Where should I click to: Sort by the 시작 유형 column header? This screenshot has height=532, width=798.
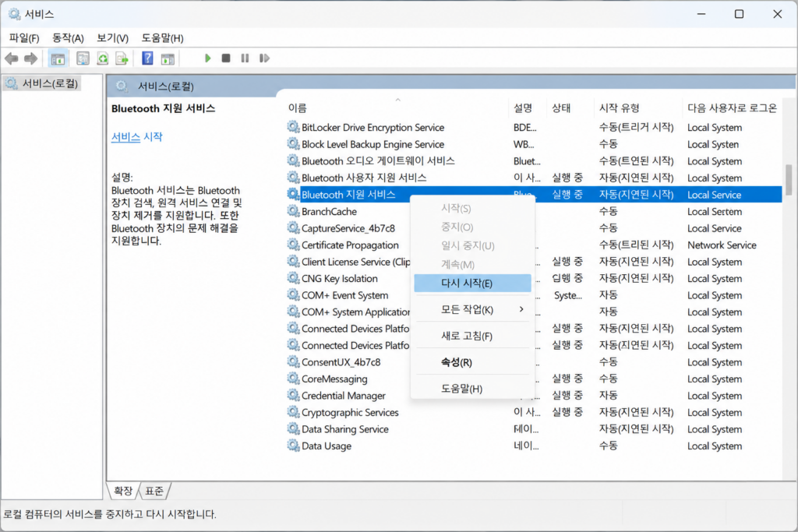(x=638, y=107)
